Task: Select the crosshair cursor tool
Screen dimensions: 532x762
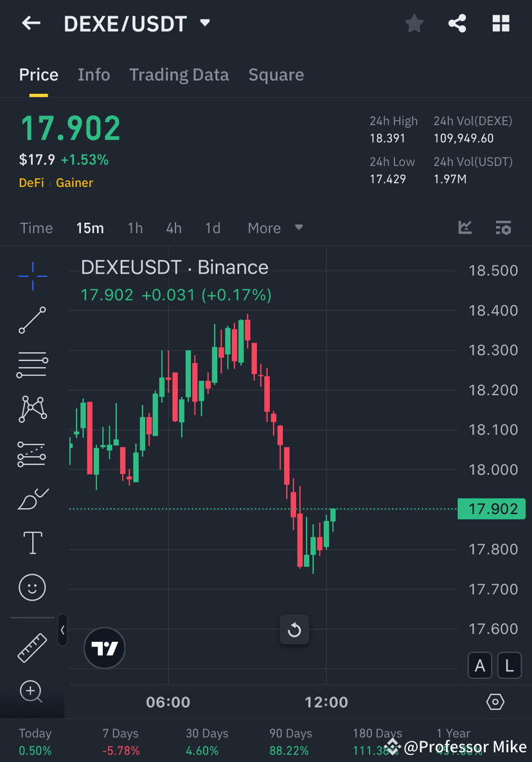Action: click(x=32, y=275)
